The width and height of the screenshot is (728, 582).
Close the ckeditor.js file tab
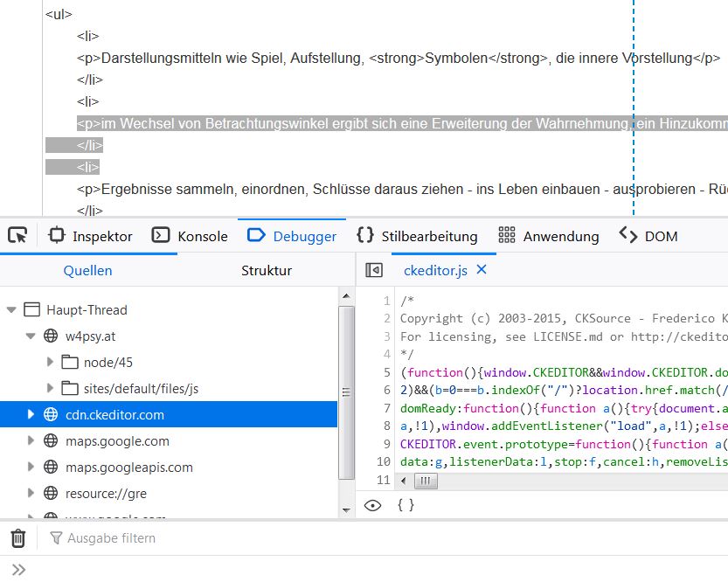[482, 270]
